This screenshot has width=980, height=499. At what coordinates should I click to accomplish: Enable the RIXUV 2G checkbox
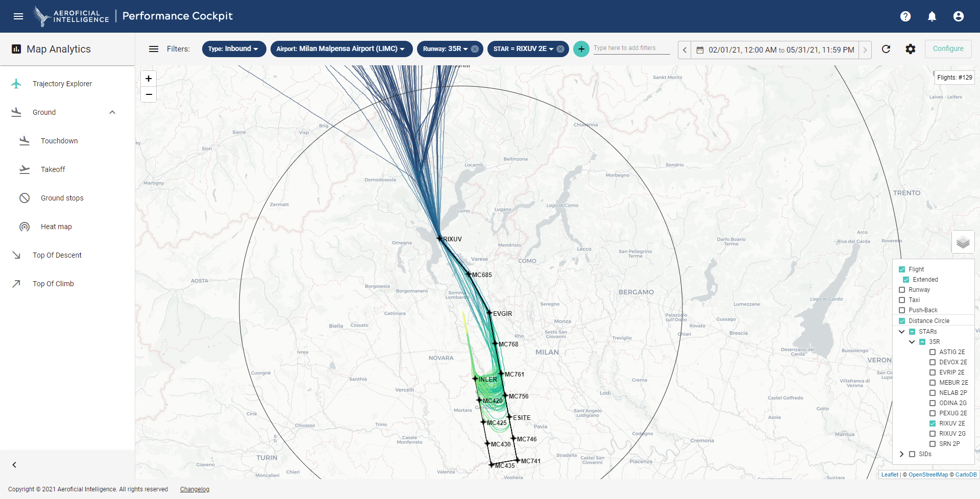point(933,434)
